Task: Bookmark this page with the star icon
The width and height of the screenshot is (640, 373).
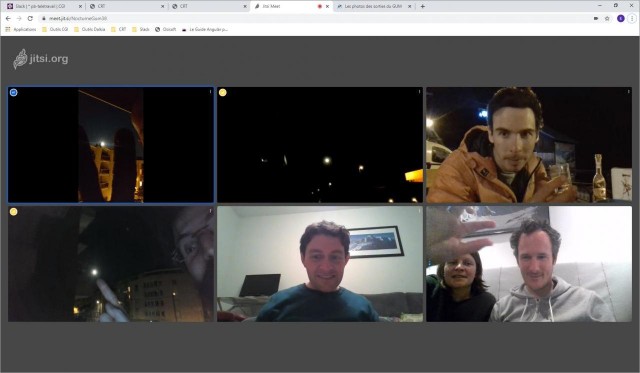Action: [x=607, y=18]
